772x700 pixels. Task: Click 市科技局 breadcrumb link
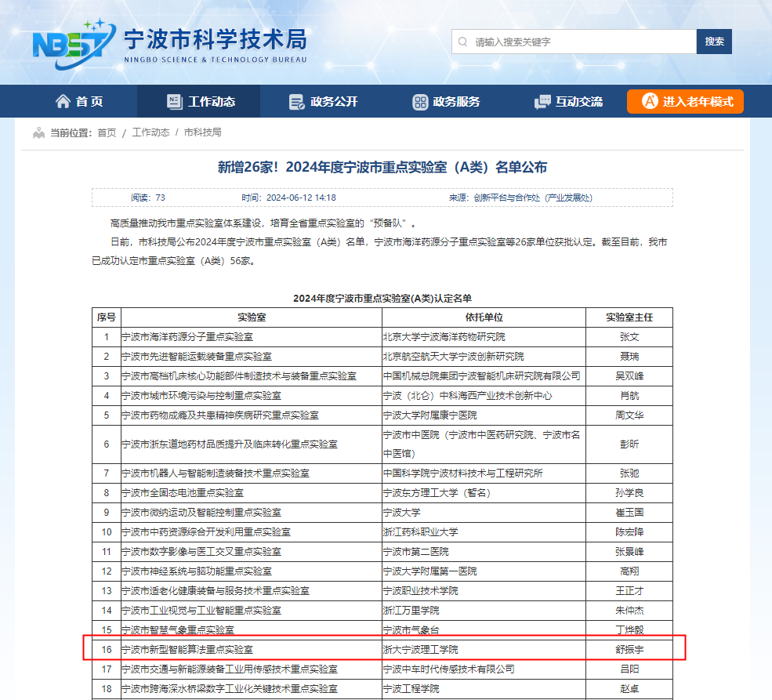[x=202, y=132]
